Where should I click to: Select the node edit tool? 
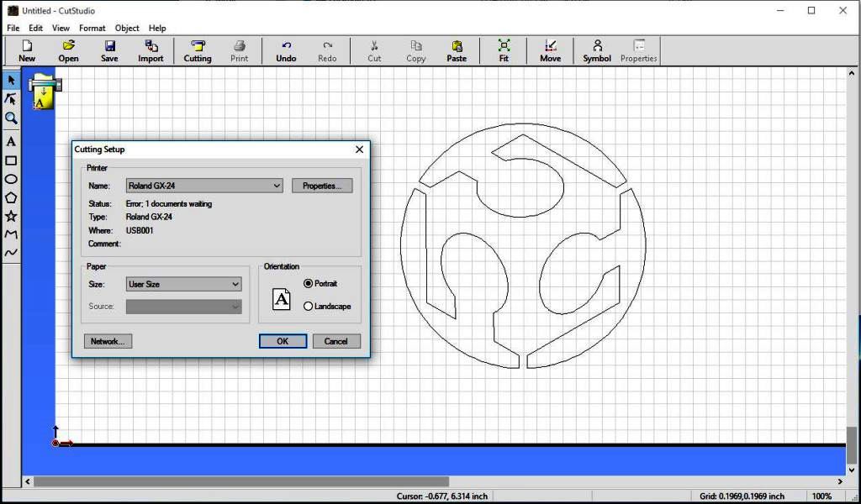11,99
